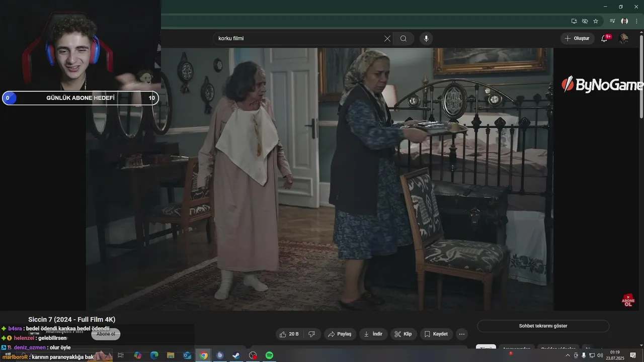Click the İndir download button
Image resolution: width=644 pixels, height=362 pixels.
373,334
